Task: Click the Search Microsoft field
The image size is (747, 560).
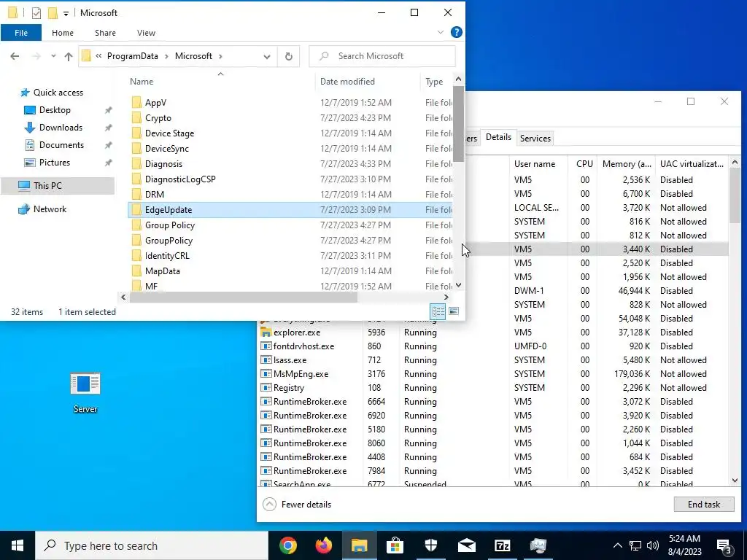Action: (382, 56)
